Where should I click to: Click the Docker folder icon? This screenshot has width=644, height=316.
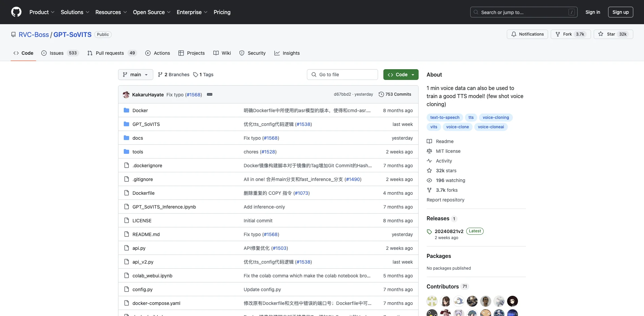click(126, 110)
